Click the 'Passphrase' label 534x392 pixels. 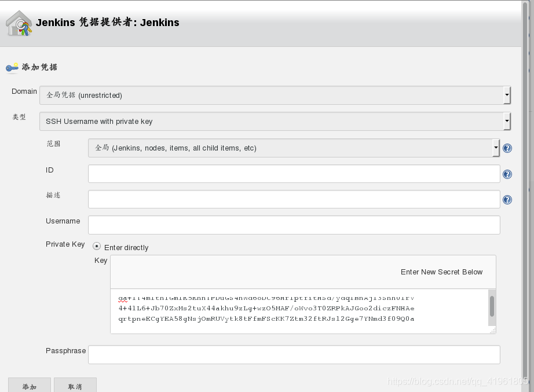pyautogui.click(x=65, y=350)
